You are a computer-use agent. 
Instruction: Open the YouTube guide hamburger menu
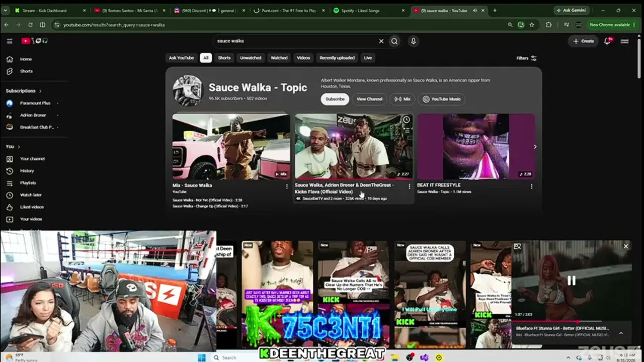coord(10,41)
